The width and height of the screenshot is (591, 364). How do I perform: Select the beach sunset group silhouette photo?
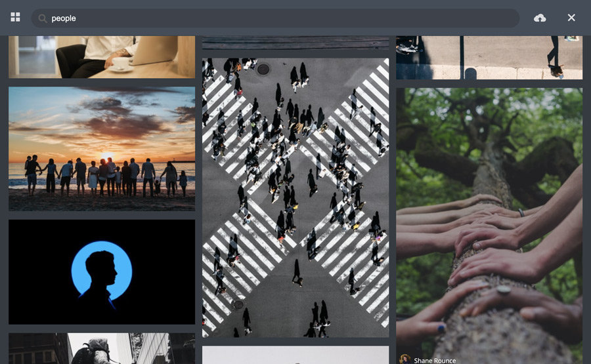(x=102, y=149)
